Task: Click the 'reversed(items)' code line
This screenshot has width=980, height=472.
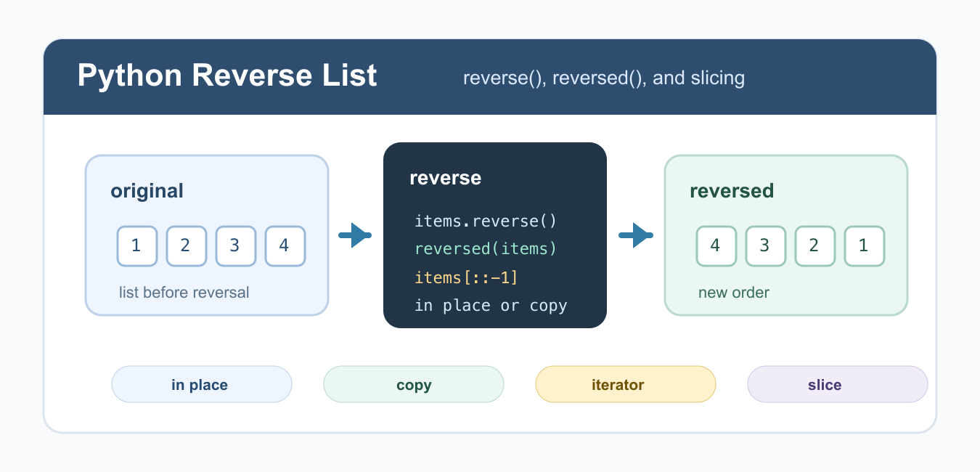Action: pos(486,249)
